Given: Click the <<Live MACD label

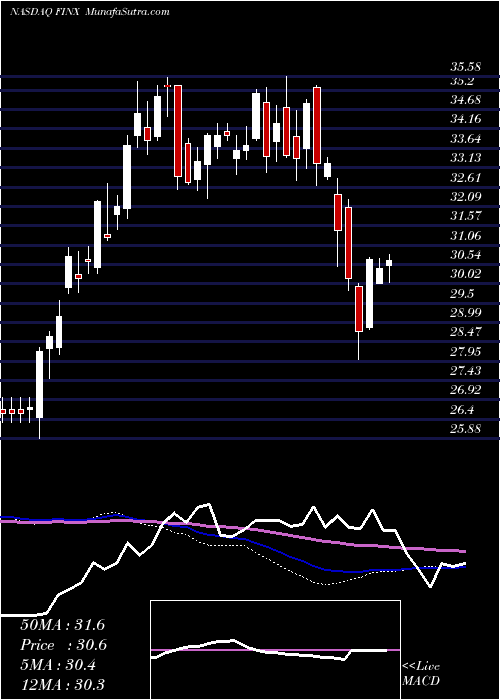Looking at the screenshot, I should (421, 673).
